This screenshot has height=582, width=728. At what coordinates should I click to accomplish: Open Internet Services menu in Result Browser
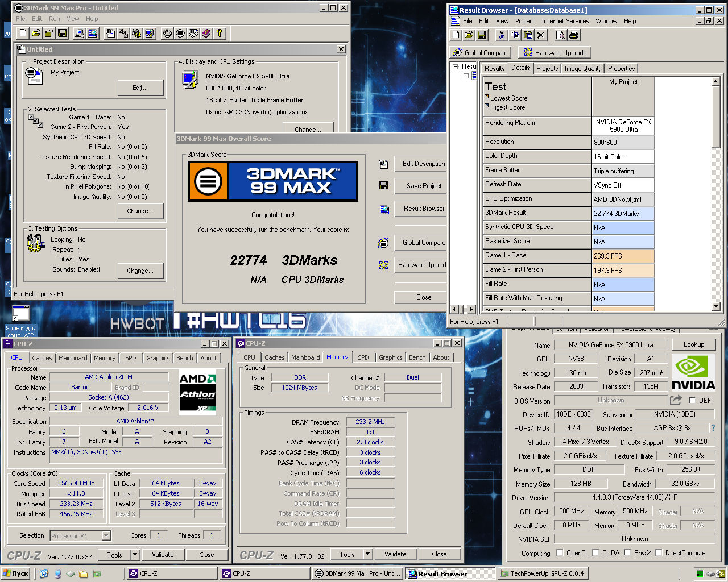point(565,21)
